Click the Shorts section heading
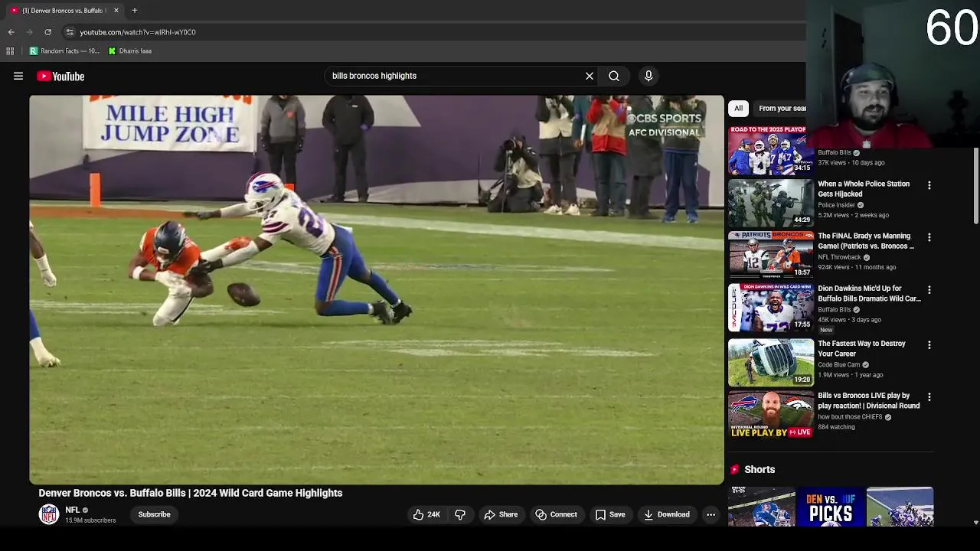980x551 pixels. (x=759, y=469)
